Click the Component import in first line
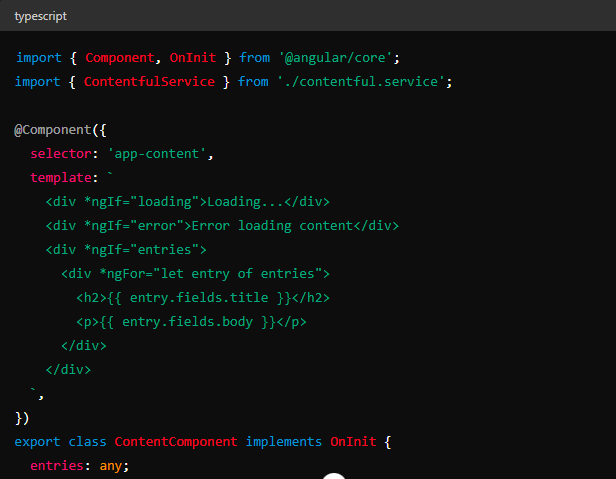The image size is (616, 479). point(118,58)
